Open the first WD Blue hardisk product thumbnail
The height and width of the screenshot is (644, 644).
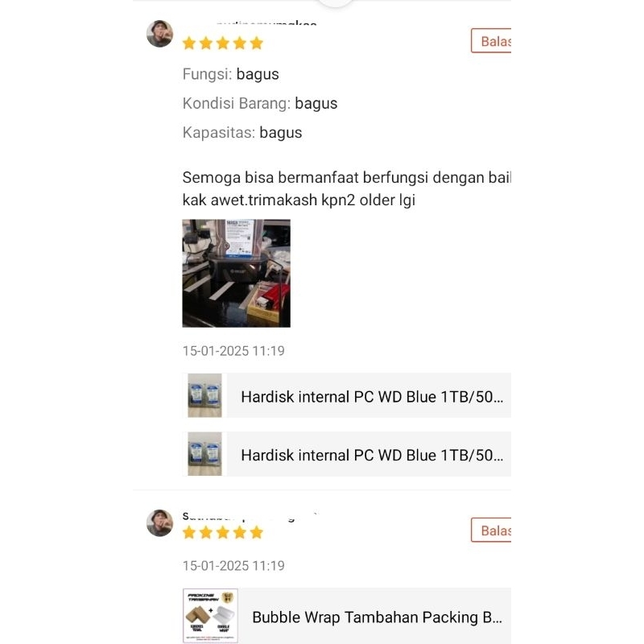click(204, 395)
